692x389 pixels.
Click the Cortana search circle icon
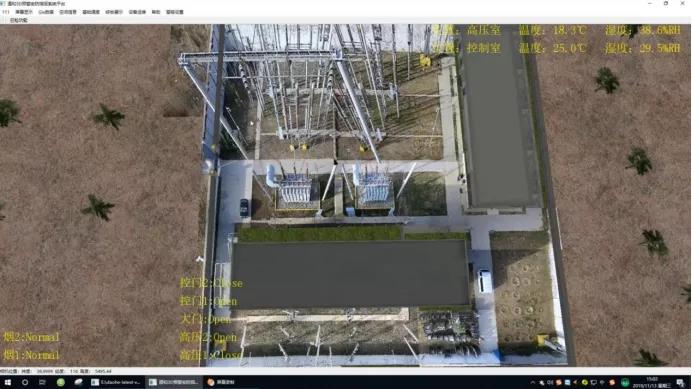click(25, 382)
